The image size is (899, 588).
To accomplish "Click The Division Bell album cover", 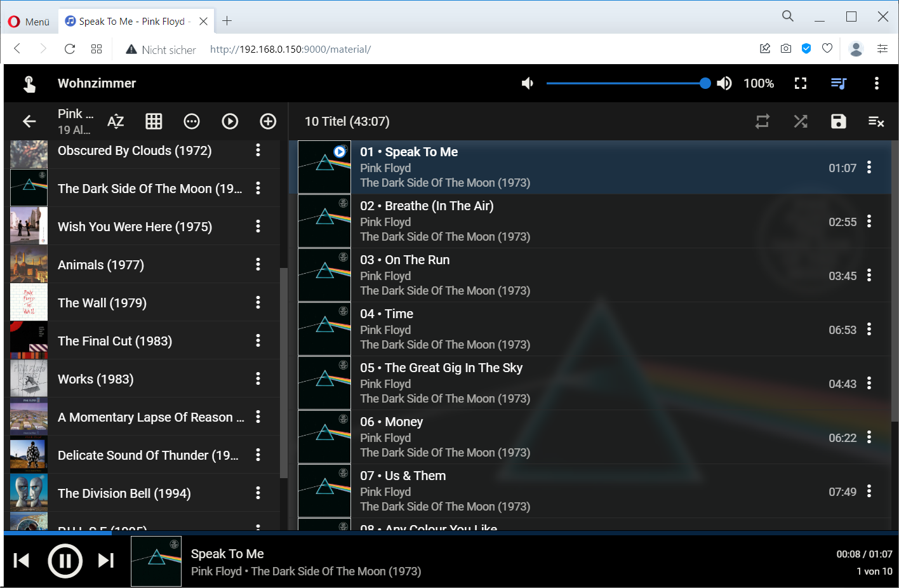I will pos(29,493).
